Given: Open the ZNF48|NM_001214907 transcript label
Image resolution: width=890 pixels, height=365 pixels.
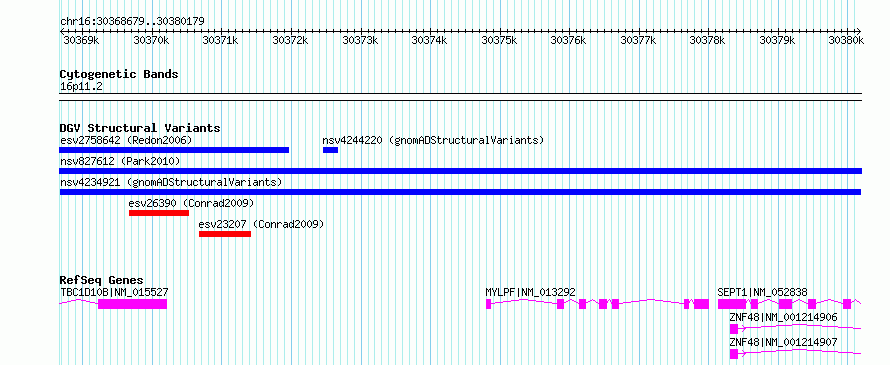Looking at the screenshot, I should click(783, 342).
